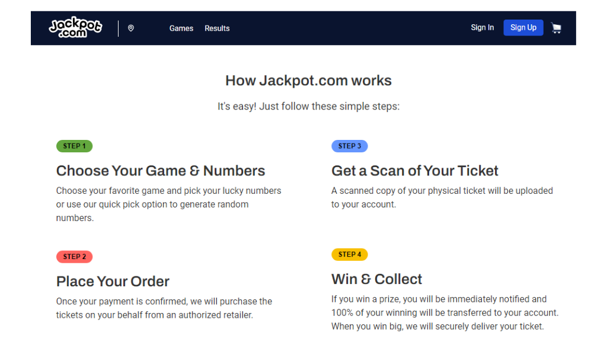Click the Jackpot.com logo
This screenshot has width=607, height=364.
click(x=75, y=28)
